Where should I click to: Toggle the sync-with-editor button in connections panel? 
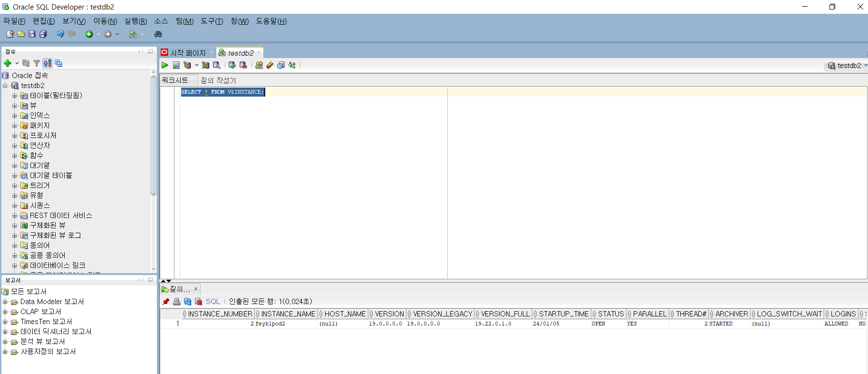pos(48,63)
